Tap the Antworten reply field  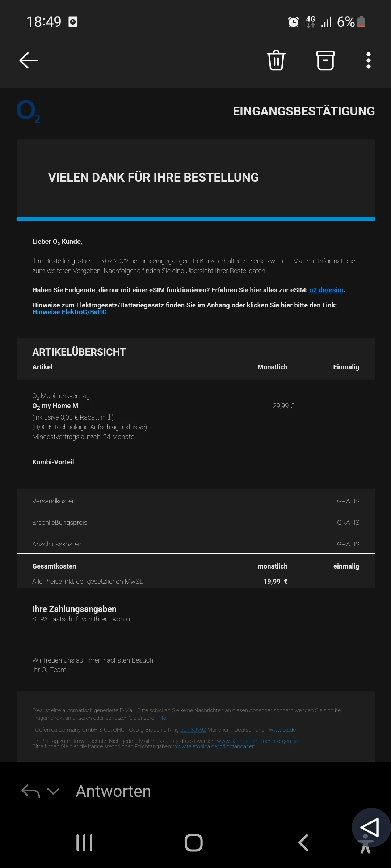pos(113,791)
